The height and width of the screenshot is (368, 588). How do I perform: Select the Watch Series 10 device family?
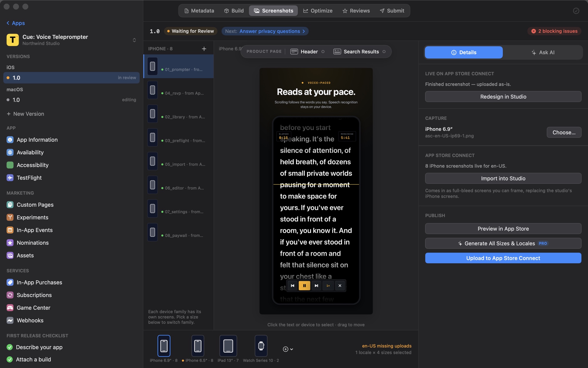pyautogui.click(x=261, y=349)
